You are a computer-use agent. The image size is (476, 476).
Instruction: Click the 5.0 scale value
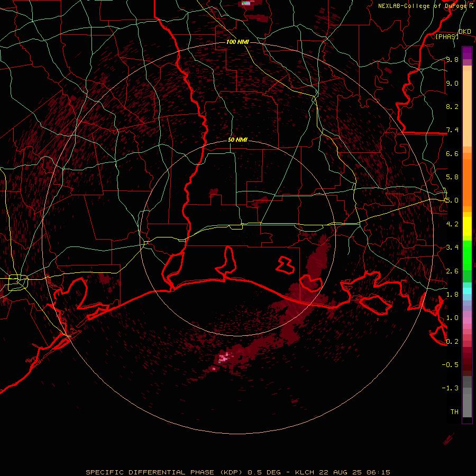tap(452, 200)
